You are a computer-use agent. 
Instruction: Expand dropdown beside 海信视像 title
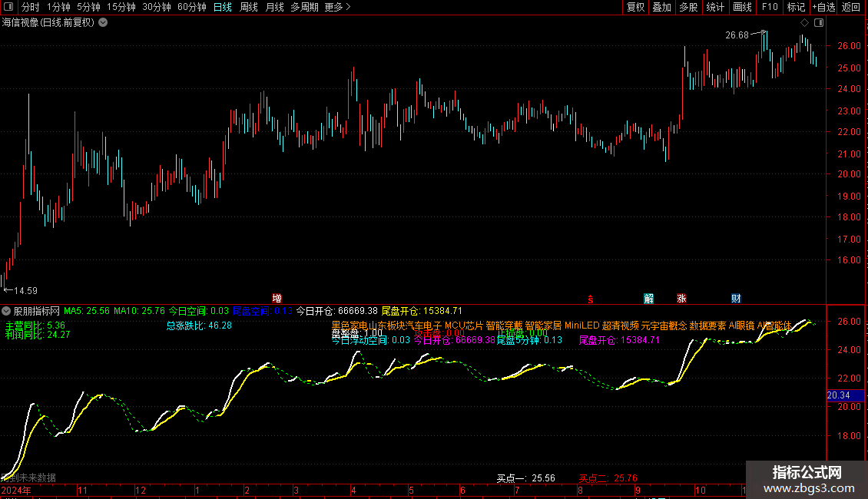(x=103, y=23)
